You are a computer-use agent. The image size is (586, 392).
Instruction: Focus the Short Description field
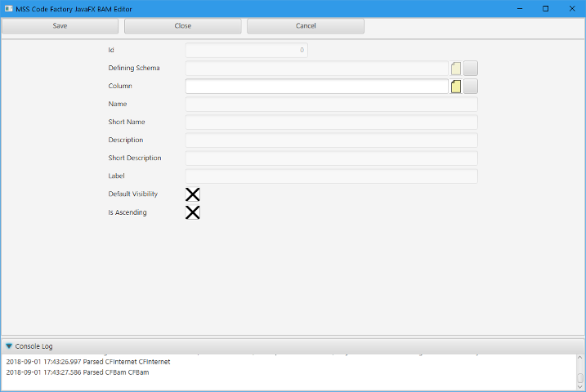pyautogui.click(x=331, y=158)
